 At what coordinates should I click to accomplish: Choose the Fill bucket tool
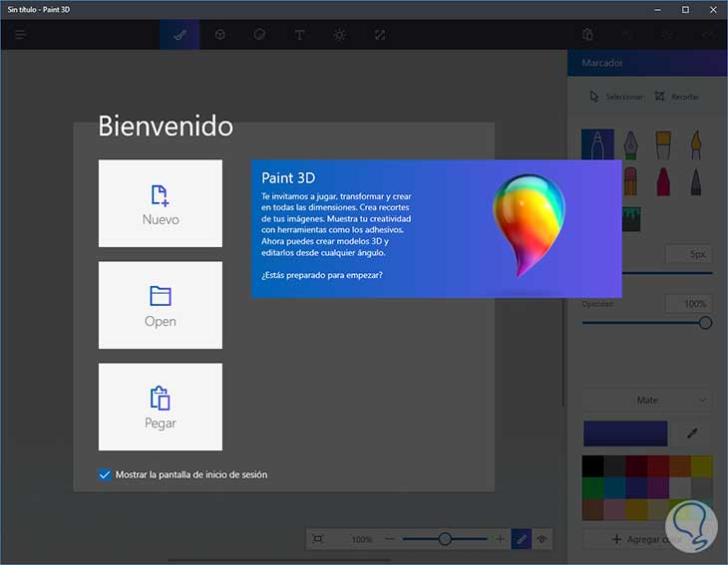tap(631, 219)
